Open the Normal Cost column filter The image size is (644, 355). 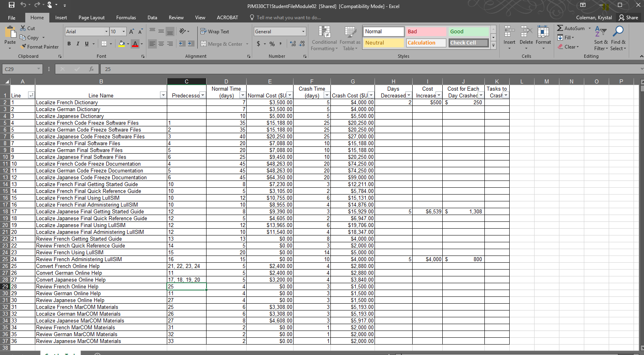290,95
